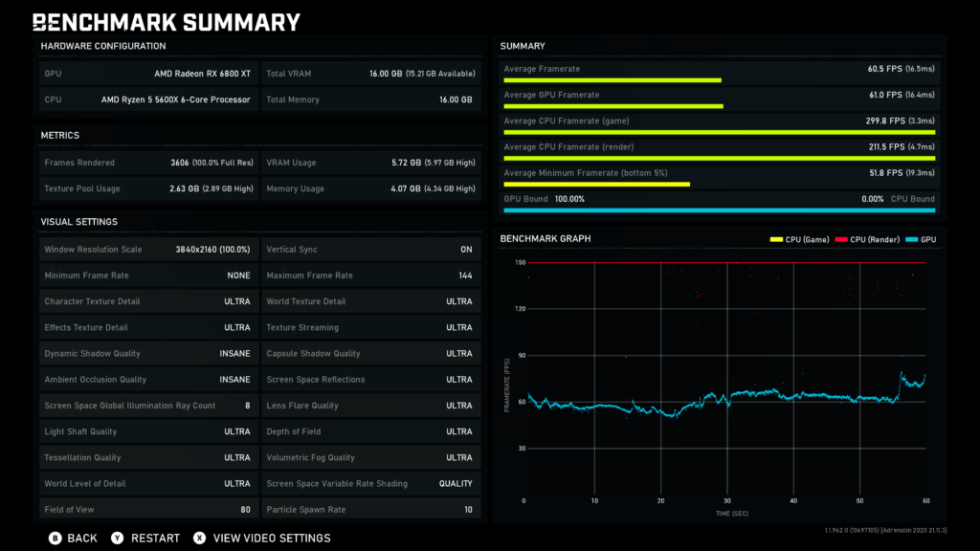Restart the benchmark via RESTART
Screen dimensions: 980x551
(x=155, y=538)
